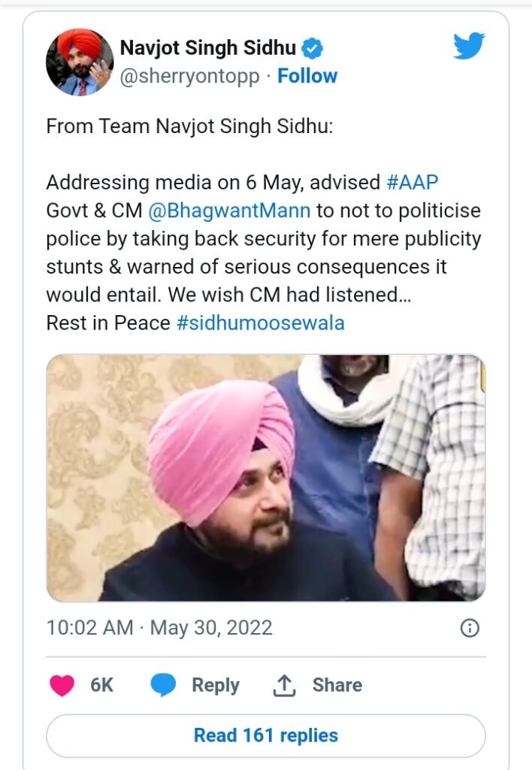Open the #sidhumoosewala hashtag
Viewport: 532px width, 770px height.
point(260,323)
